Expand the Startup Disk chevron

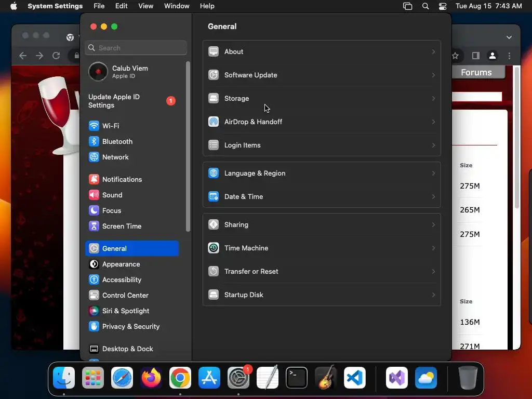(434, 295)
